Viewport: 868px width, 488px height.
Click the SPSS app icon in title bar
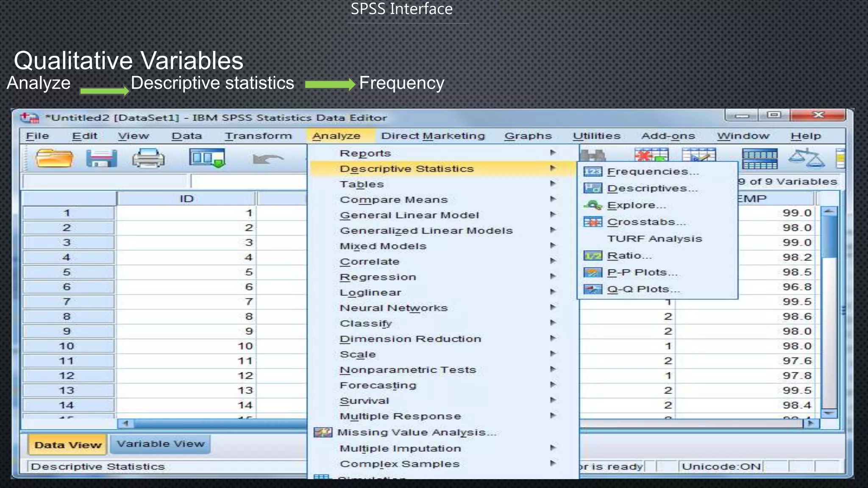point(30,117)
